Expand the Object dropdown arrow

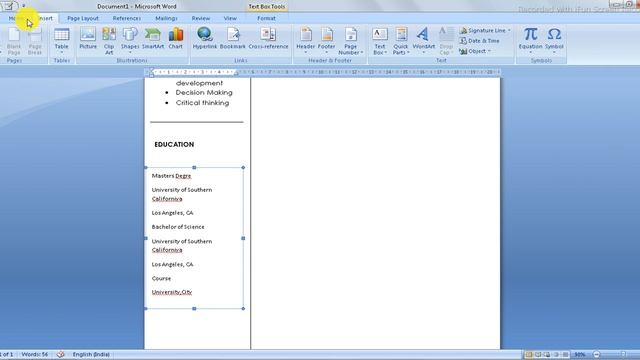tap(489, 51)
